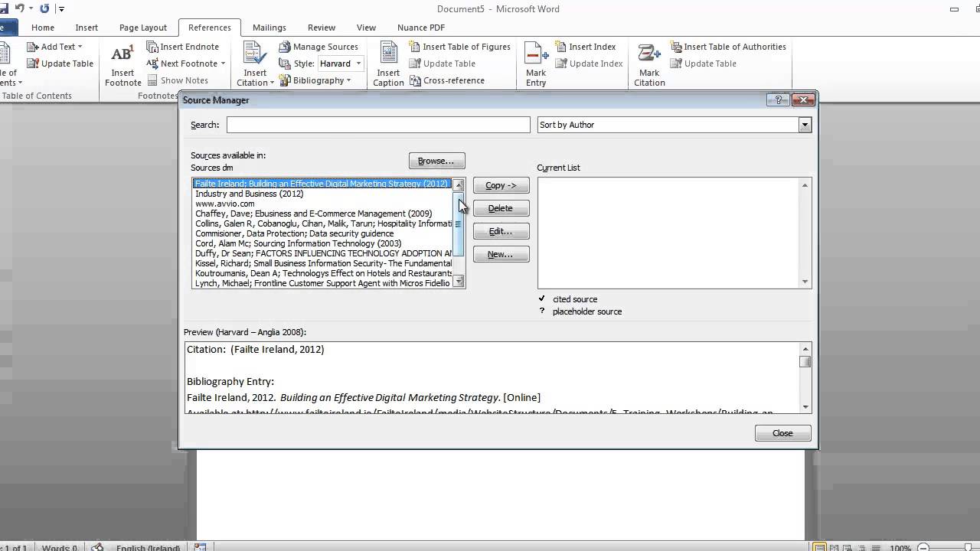Click the Delete button in Source Manager

coord(501,208)
